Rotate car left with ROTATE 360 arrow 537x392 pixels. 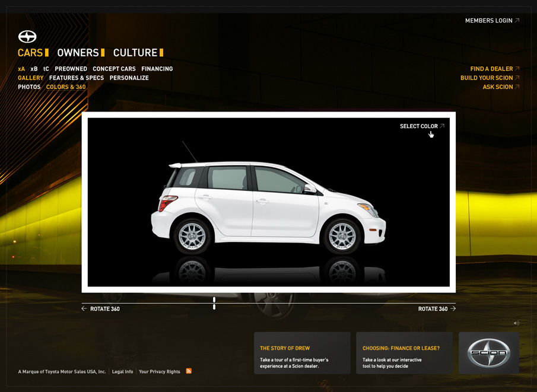(x=100, y=309)
